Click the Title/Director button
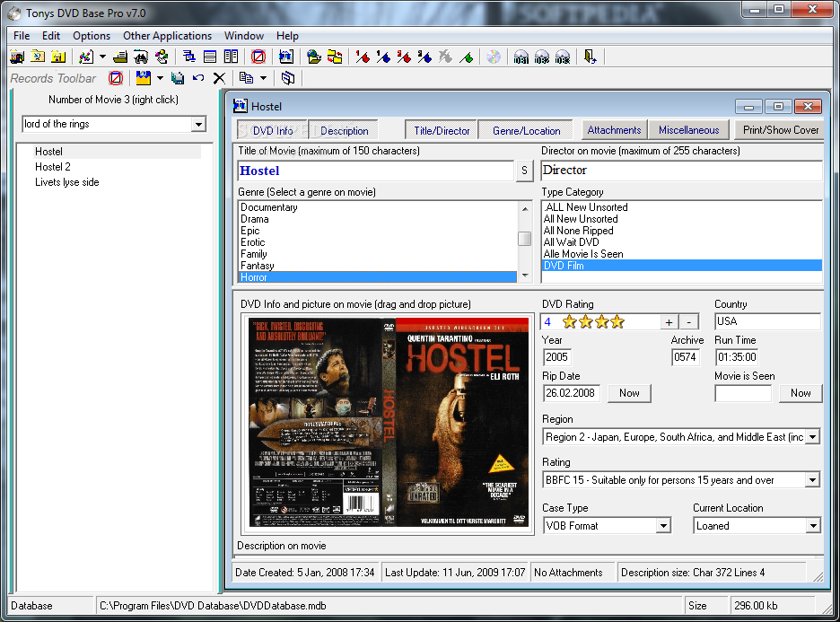The height and width of the screenshot is (622, 840). click(x=442, y=131)
